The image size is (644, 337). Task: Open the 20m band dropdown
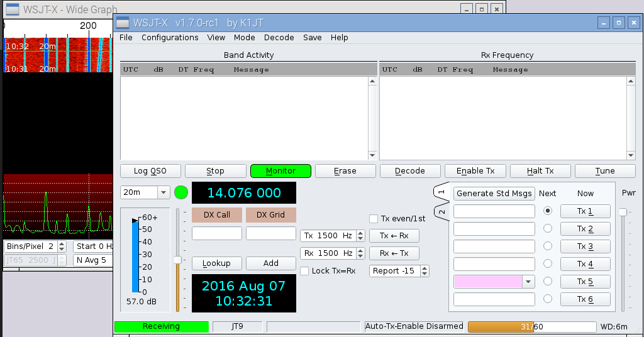point(164,192)
